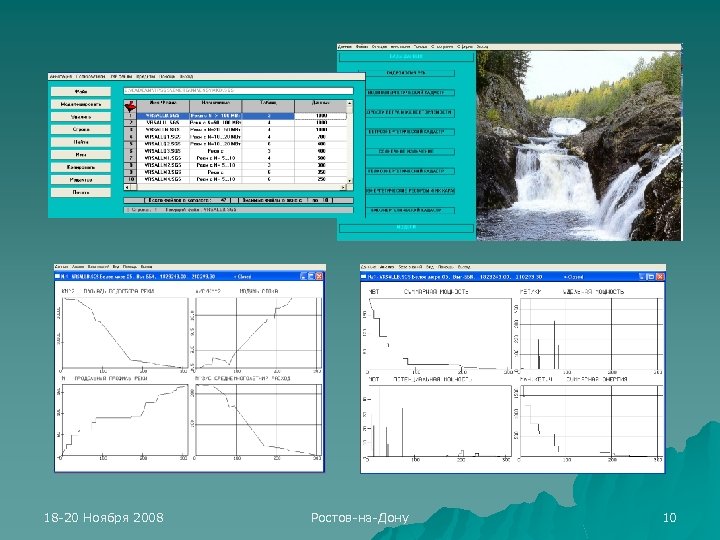This screenshot has width=720, height=540.
Task: Click the top "БАЗА ДАННЫХ" banner in main menu window
Action: [x=406, y=56]
